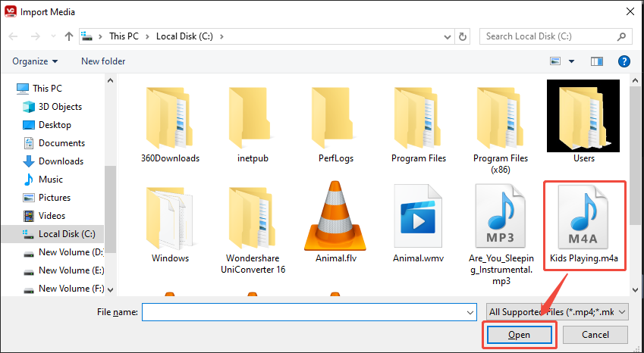The width and height of the screenshot is (644, 353).
Task: Expand the view options dropdown arrow
Action: click(x=571, y=61)
